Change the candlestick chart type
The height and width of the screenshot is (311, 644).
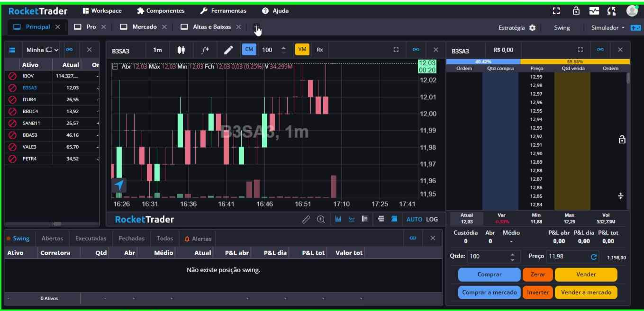(181, 50)
